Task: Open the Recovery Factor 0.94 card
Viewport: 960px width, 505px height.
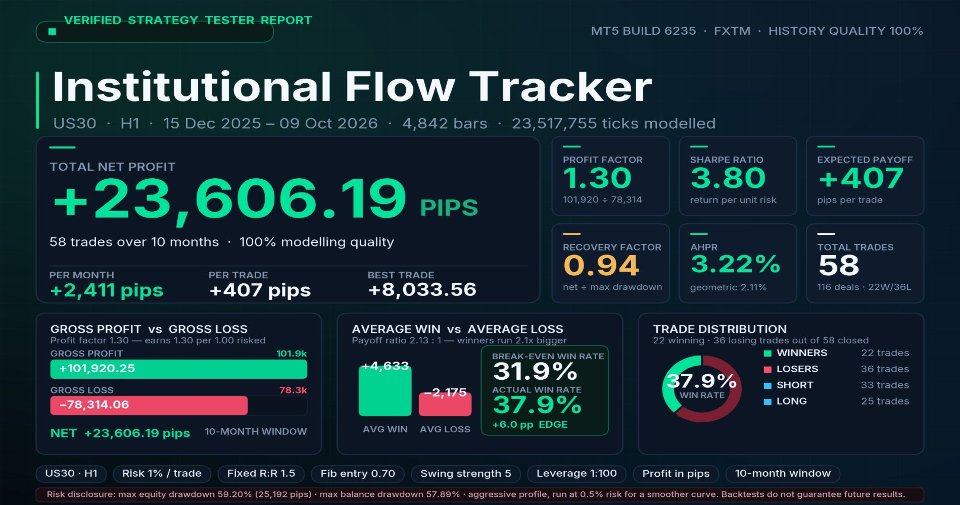Action: (610, 263)
